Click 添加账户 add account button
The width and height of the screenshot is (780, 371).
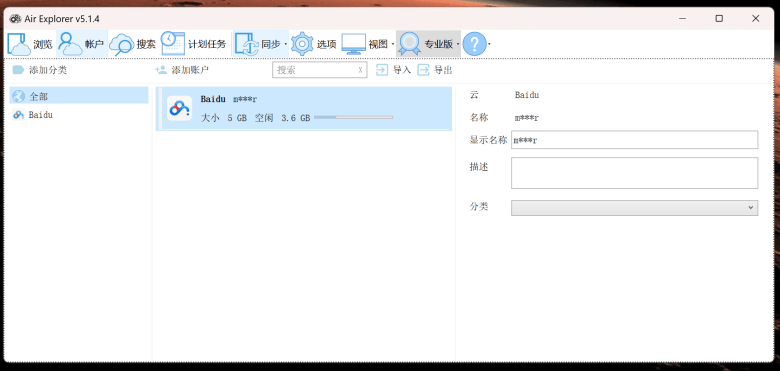pyautogui.click(x=182, y=70)
